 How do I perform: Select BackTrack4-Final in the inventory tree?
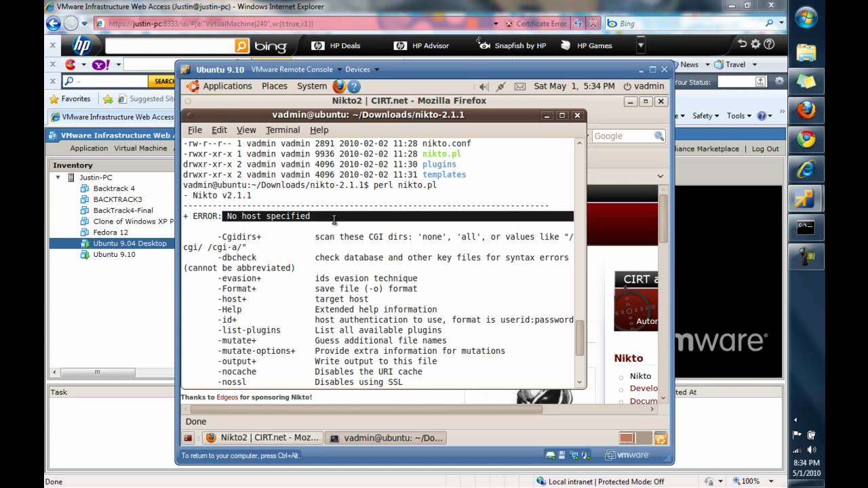pyautogui.click(x=117, y=210)
